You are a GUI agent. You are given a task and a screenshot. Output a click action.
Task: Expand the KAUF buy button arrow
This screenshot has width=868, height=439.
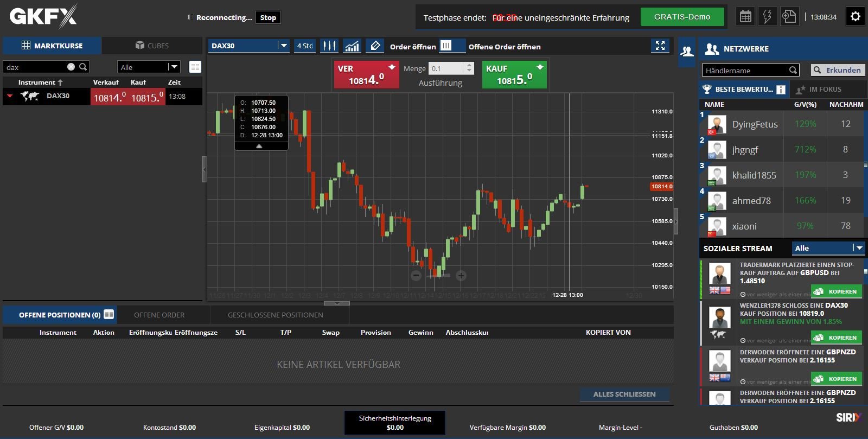[540, 67]
